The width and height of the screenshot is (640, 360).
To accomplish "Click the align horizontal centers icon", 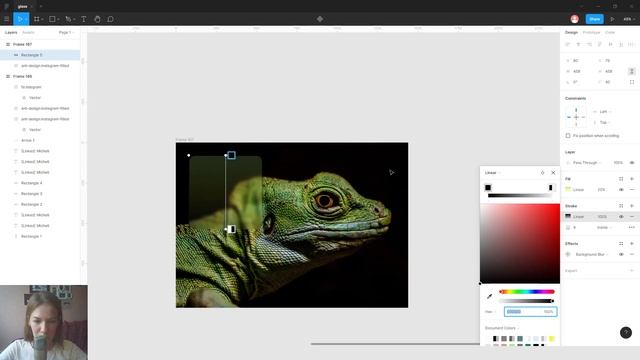I will pos(578,44).
